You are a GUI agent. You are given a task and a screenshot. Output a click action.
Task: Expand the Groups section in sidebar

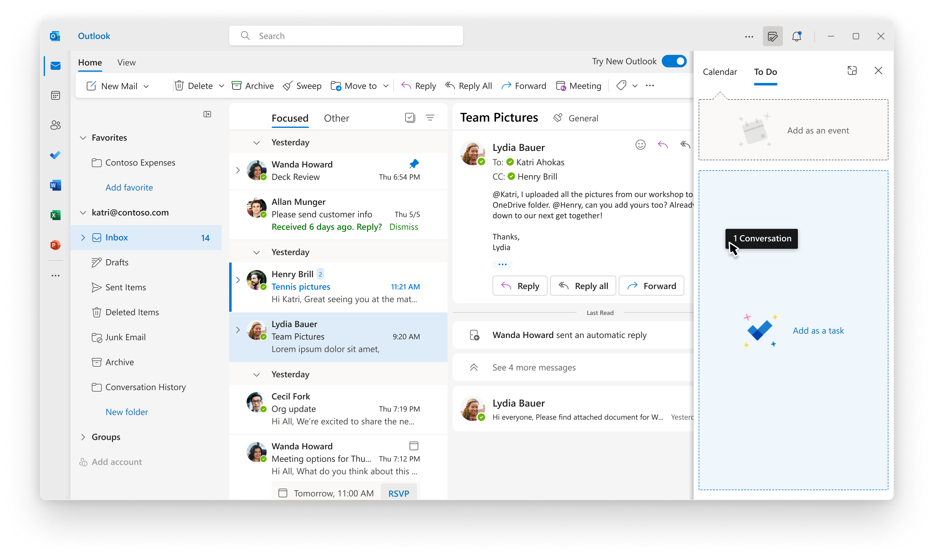coord(82,437)
